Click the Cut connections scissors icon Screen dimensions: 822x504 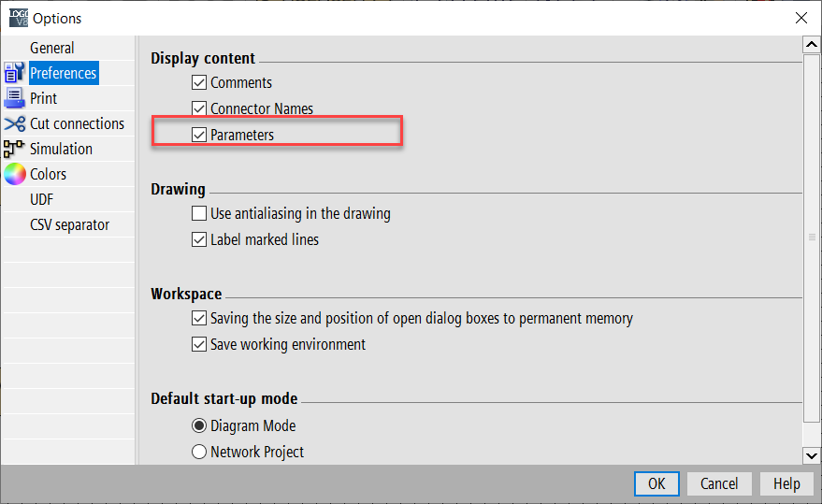coord(14,123)
